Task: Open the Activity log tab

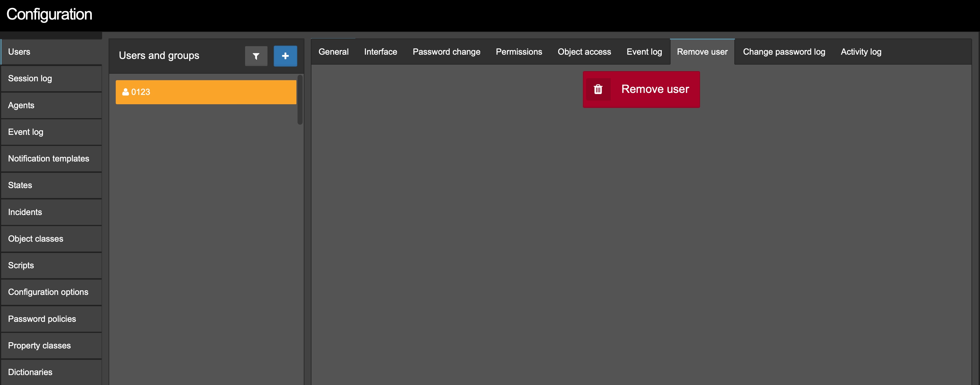Action: (x=861, y=52)
